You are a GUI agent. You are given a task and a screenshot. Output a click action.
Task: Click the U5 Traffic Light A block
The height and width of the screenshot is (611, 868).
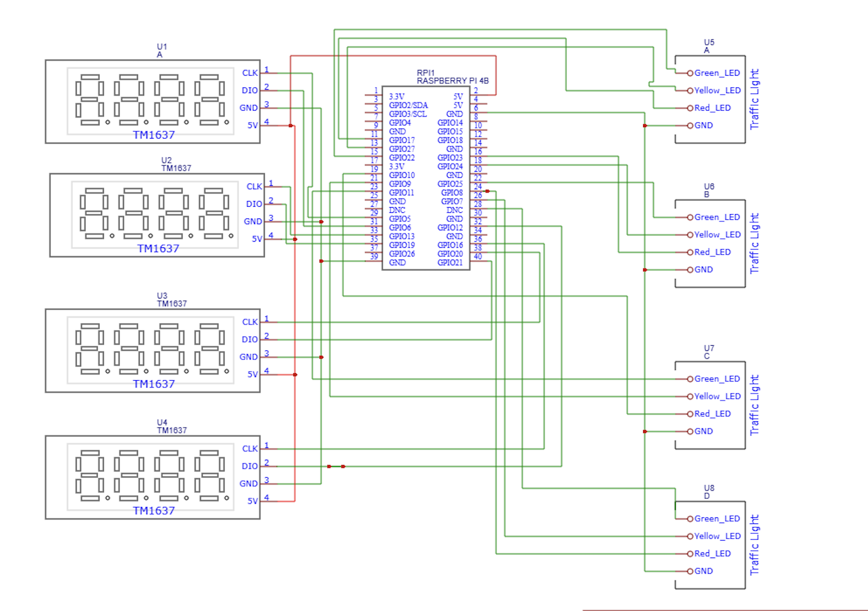coord(709,99)
